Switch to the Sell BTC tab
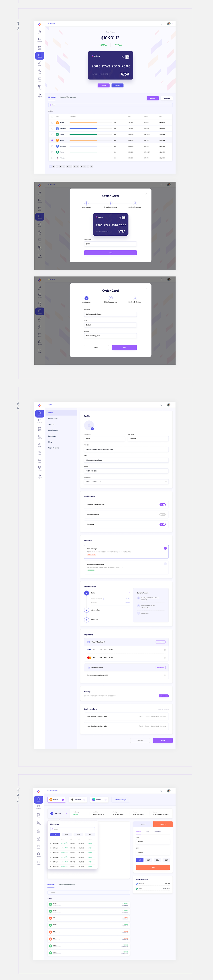Viewport: 213px width, 980px height. [x=163, y=824]
